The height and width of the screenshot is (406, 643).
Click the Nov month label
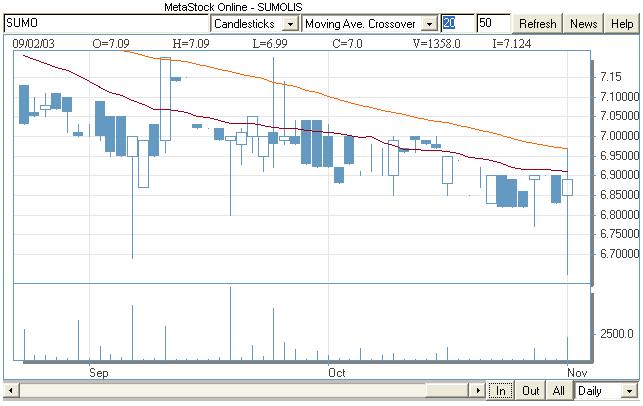[577, 373]
